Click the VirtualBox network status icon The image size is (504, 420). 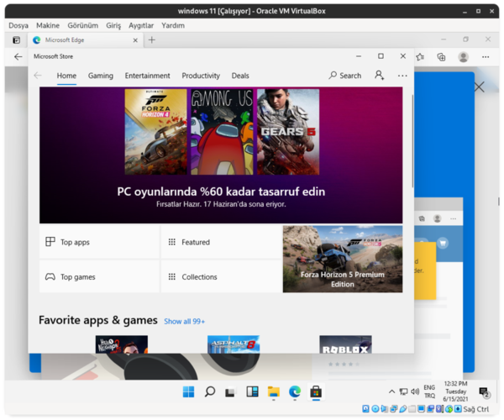click(x=393, y=409)
